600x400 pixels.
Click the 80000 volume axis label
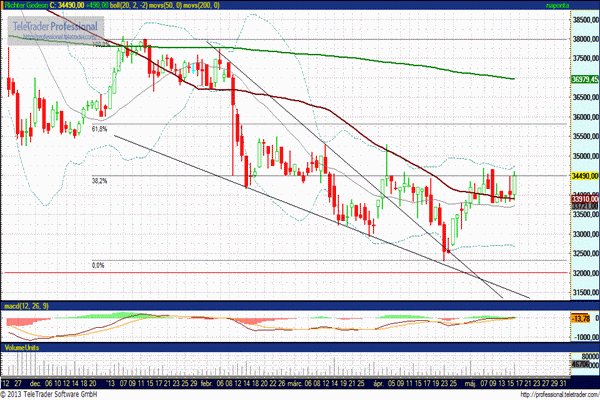click(x=591, y=356)
